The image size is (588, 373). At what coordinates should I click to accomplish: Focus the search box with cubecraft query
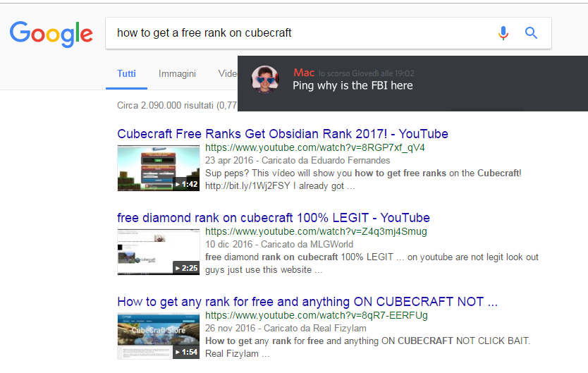pyautogui.click(x=328, y=33)
